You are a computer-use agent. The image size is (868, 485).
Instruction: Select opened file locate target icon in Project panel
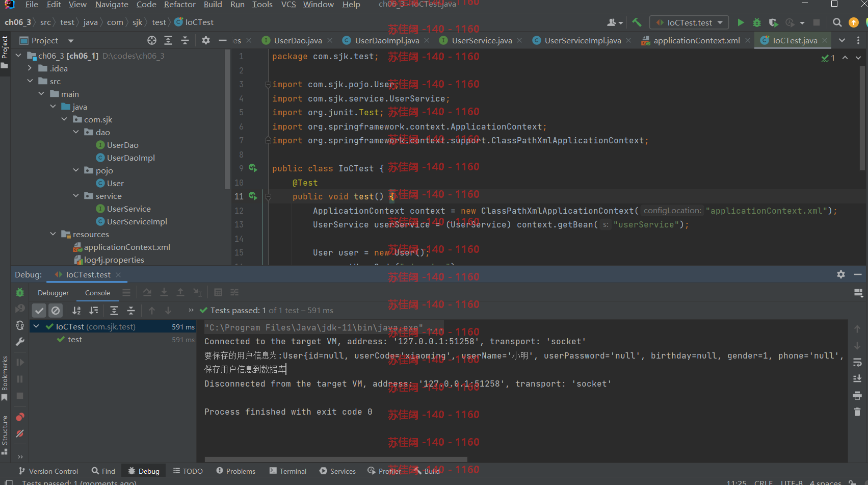(x=152, y=40)
